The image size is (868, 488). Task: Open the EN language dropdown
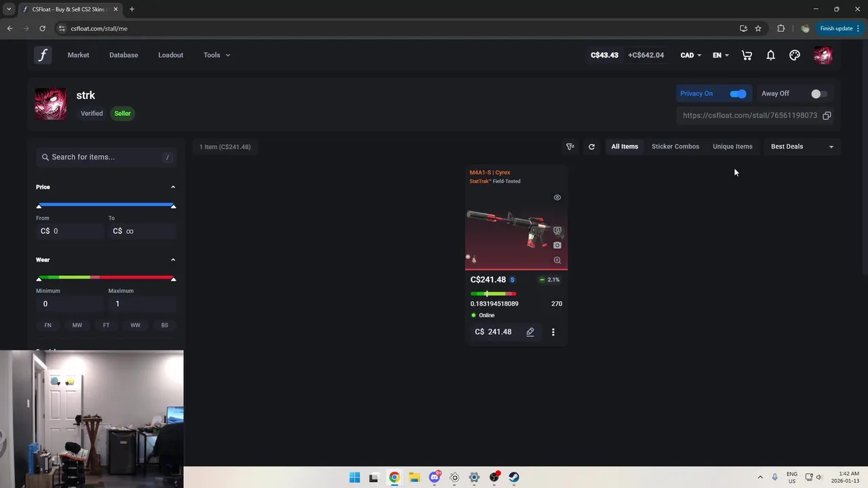tap(721, 55)
